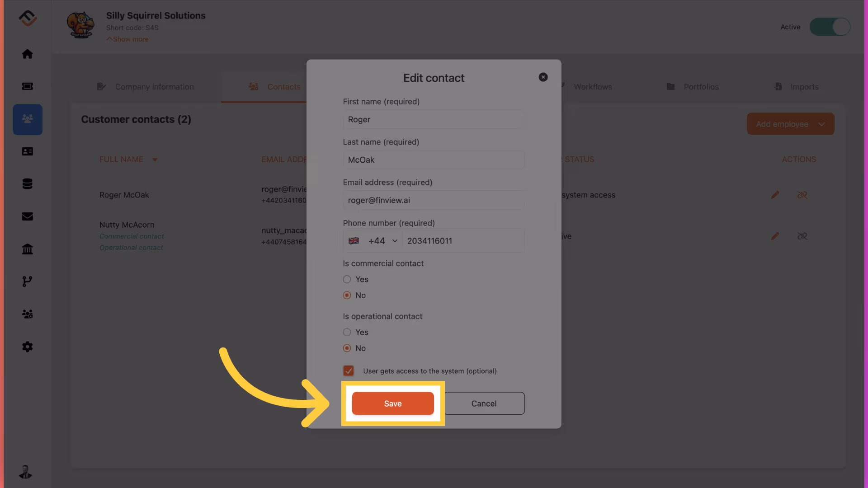Screen dimensions: 868x488
Task: Click the branch workflow icon in sidebar
Action: tap(28, 282)
